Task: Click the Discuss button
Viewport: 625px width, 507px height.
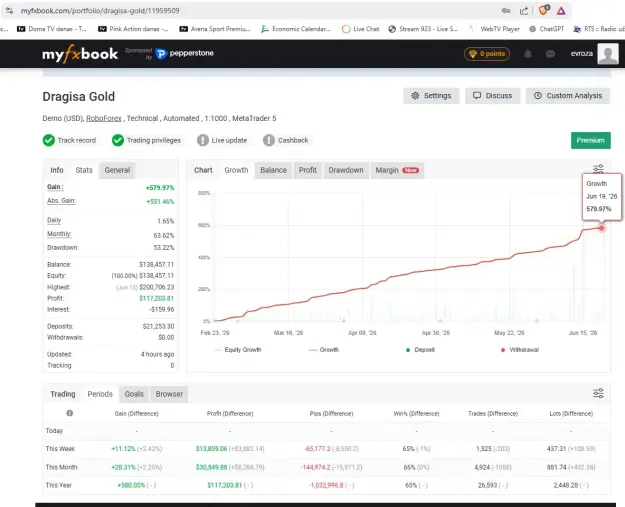Action: (492, 96)
